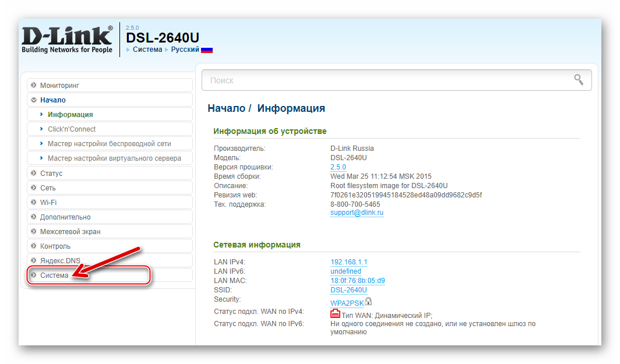Click Root filesystem image description value
This screenshot has height=364, width=620.
[389, 186]
